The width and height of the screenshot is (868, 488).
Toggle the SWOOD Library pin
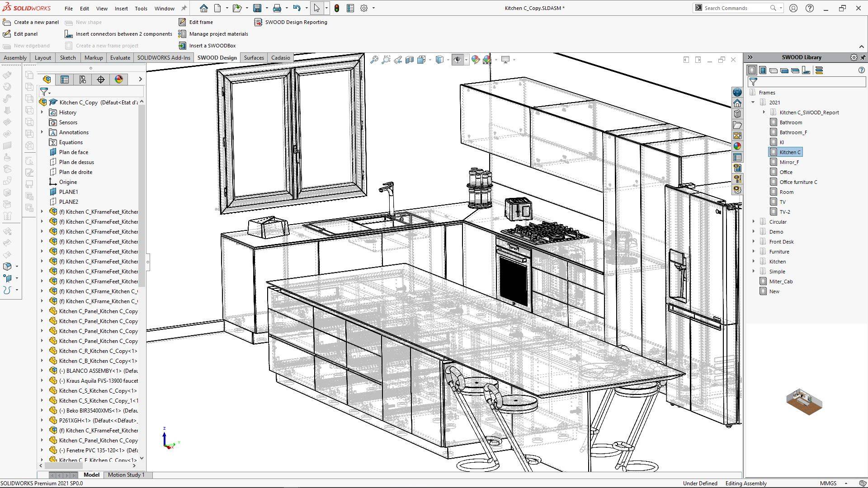coord(863,57)
